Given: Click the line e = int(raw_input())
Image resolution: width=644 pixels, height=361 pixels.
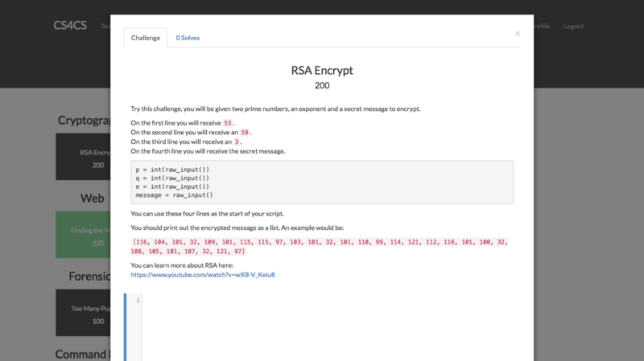Looking at the screenshot, I should (x=172, y=187).
